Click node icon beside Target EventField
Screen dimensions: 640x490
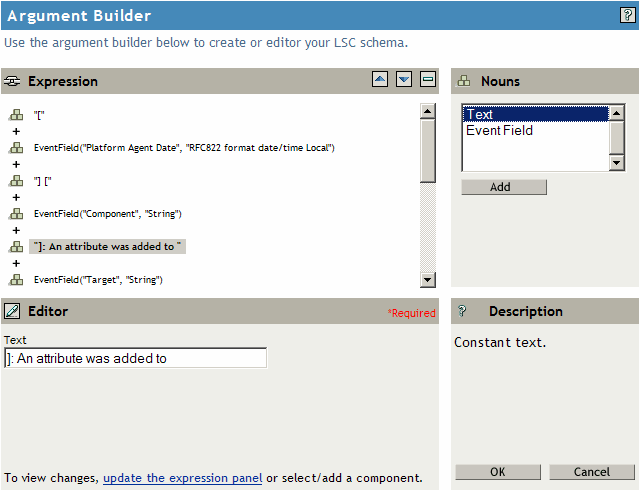(16, 279)
